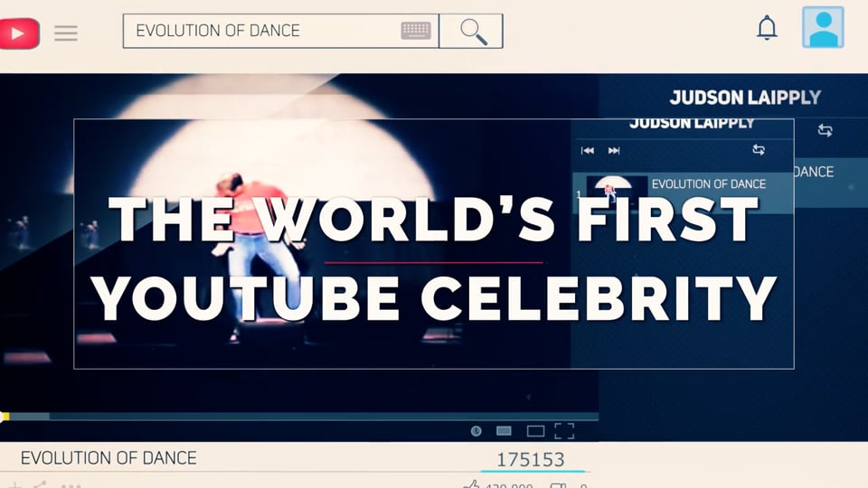Click the video title EVOLUTION OF DANCE
Image resolution: width=868 pixels, height=488 pixels.
108,458
